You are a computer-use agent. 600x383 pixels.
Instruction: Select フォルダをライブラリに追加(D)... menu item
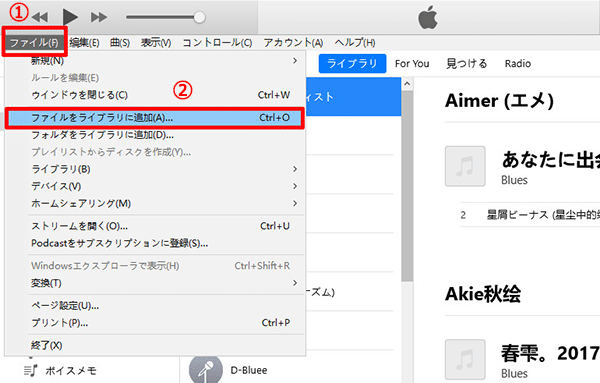click(x=155, y=135)
